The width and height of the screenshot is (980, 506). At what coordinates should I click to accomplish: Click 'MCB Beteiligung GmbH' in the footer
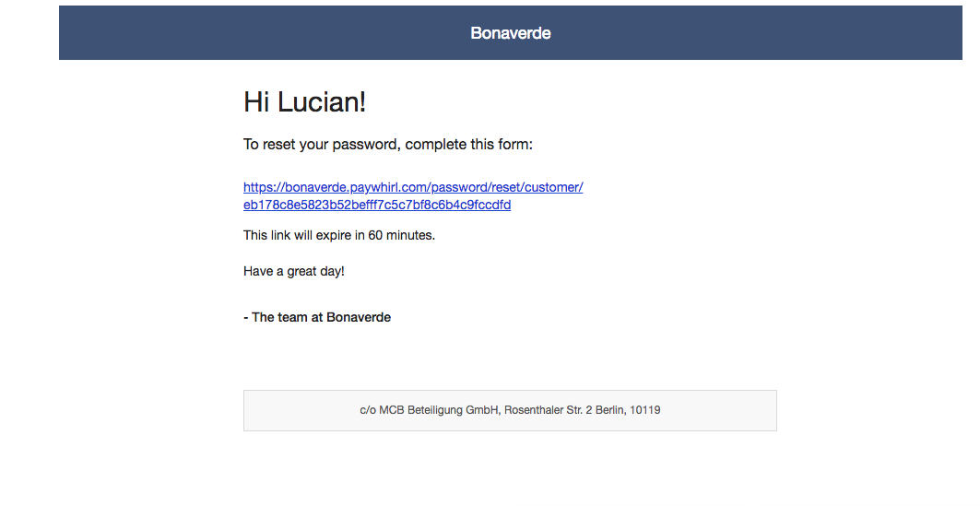[x=440, y=410]
